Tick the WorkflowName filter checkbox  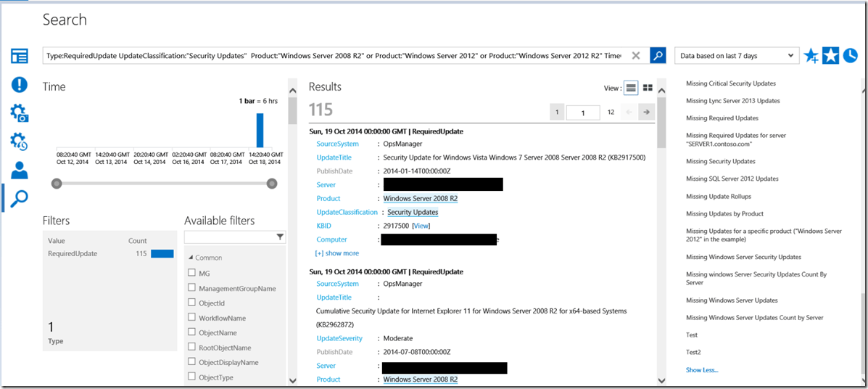click(192, 318)
